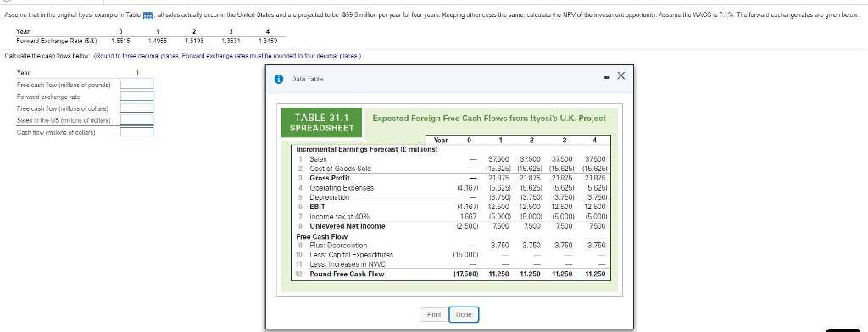This screenshot has width=868, height=332.
Task: Click the EBIT row label
Action: coord(318,207)
